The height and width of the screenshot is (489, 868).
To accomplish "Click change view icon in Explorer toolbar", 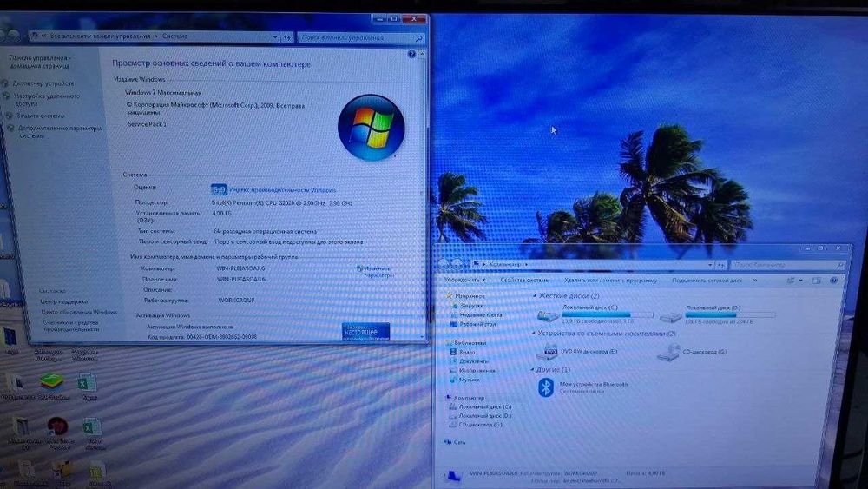I will 791,281.
